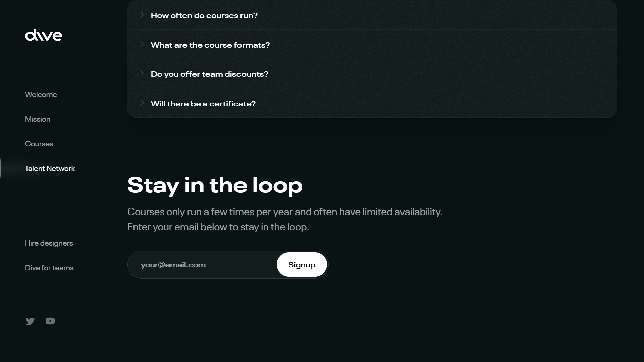Open "What are the course formats?" question
This screenshot has width=644, height=362.
[x=210, y=45]
